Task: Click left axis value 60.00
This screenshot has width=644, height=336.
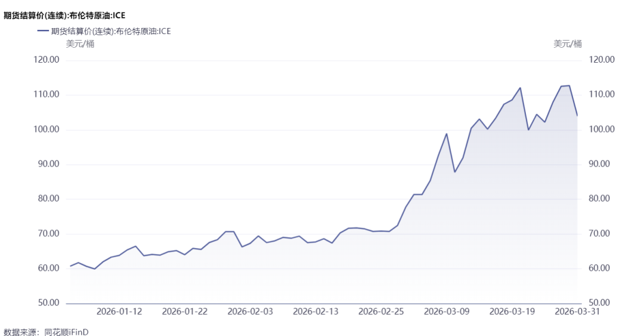Action: [48, 268]
